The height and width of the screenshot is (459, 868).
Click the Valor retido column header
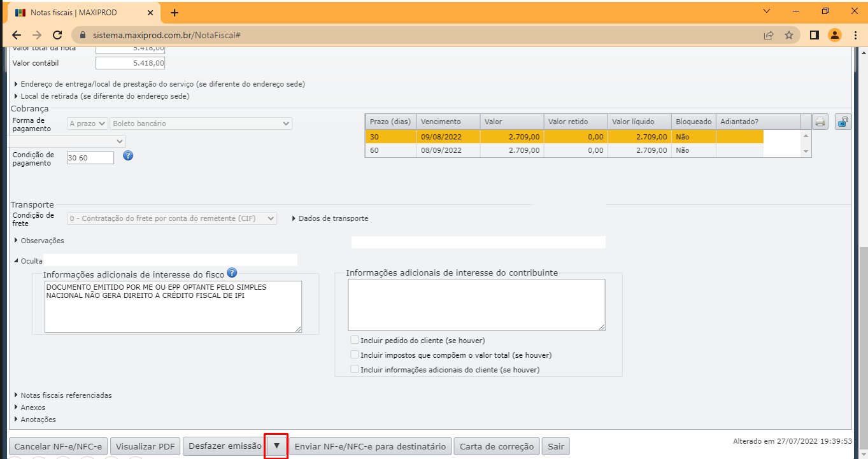[x=575, y=122]
